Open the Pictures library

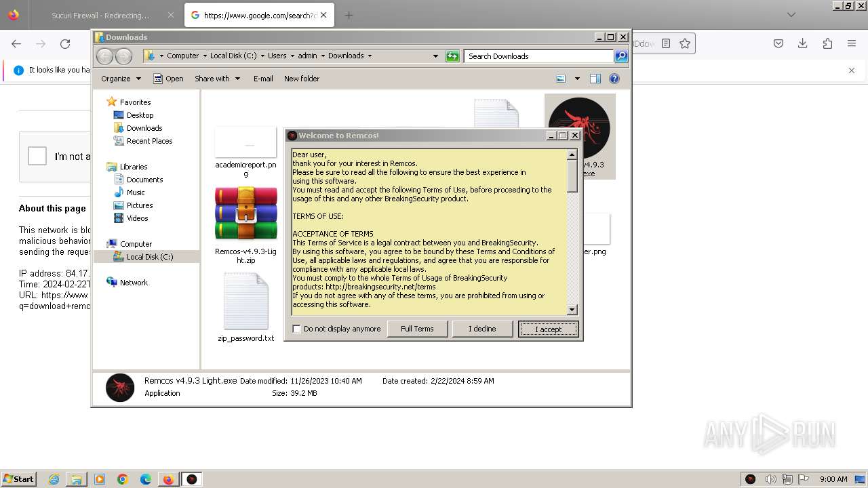pos(140,205)
